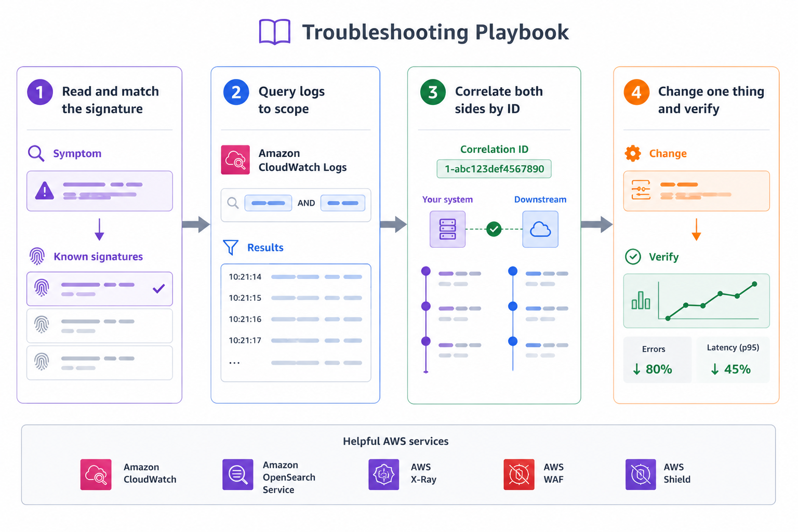Viewport: 798px width, 532px height.
Task: Click the ellipsis row at bottom of results
Action: pyautogui.click(x=296, y=363)
